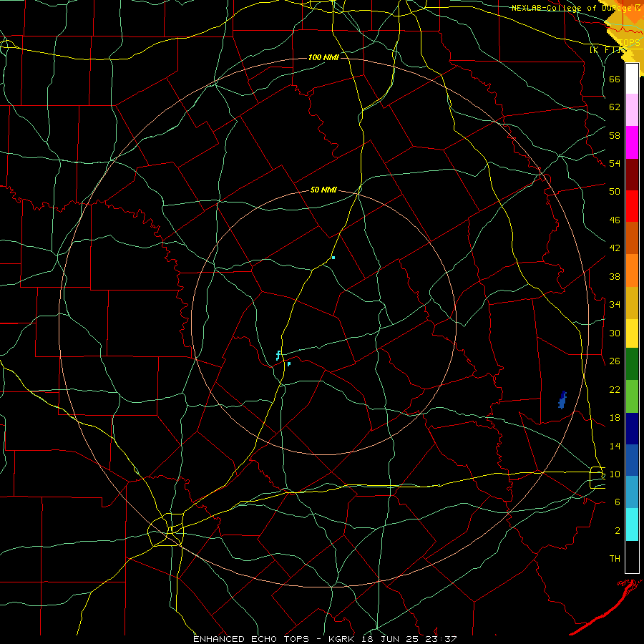The height and width of the screenshot is (644, 644).
Task: Click the bright yellow legend swatch
Action: tap(632, 333)
